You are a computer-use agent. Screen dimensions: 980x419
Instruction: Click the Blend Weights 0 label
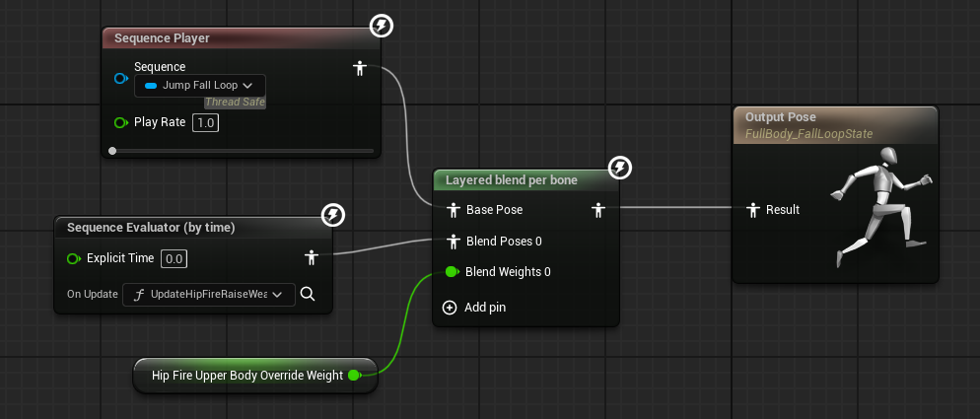[508, 272]
